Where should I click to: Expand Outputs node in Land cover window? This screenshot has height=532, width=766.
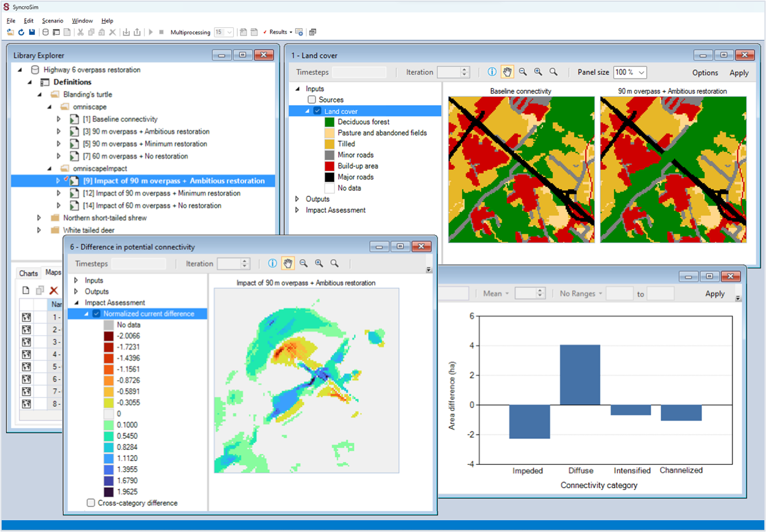coord(297,199)
